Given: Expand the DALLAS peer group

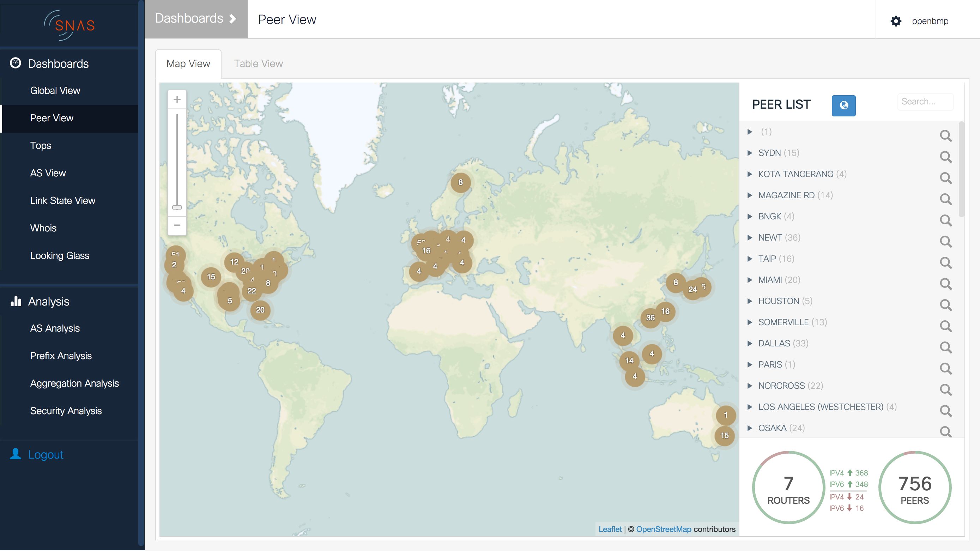Looking at the screenshot, I should [x=749, y=344].
